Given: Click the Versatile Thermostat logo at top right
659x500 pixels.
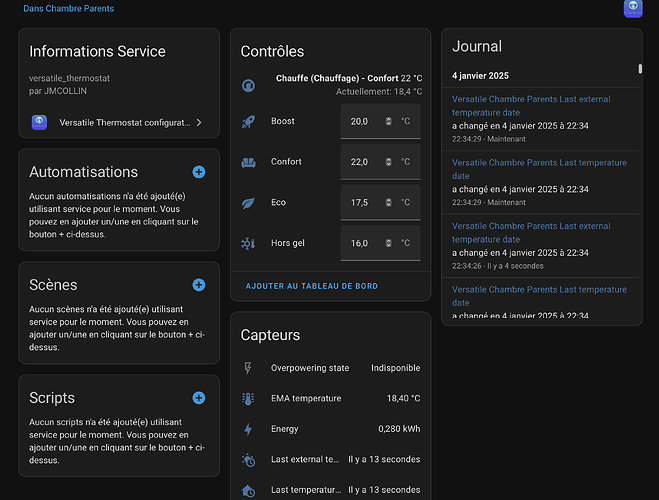Looking at the screenshot, I should click(633, 8).
